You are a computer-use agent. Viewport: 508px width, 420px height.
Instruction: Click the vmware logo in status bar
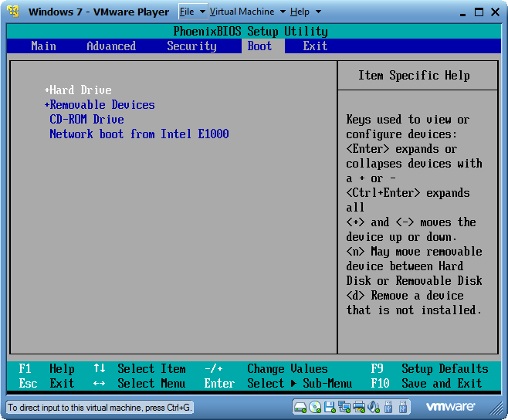[451, 407]
